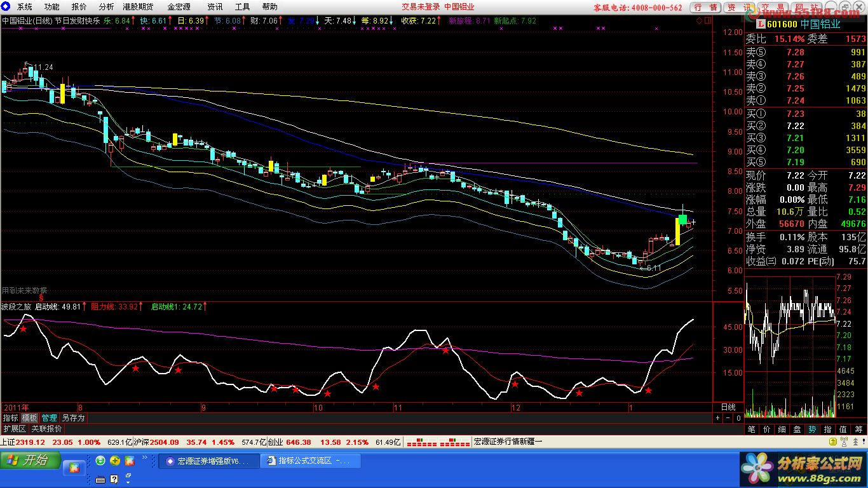Click the help question-mark taskbar icon
Viewport: 868px width, 488px height.
tap(114, 478)
